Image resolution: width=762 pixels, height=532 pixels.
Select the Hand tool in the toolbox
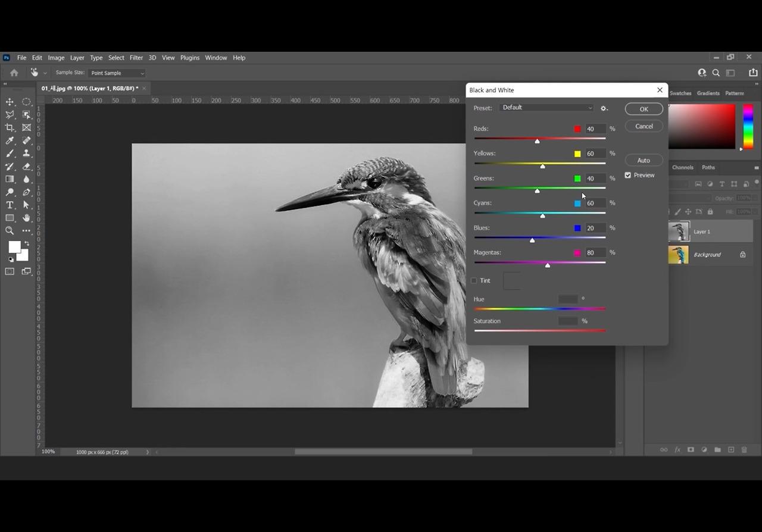(x=27, y=218)
